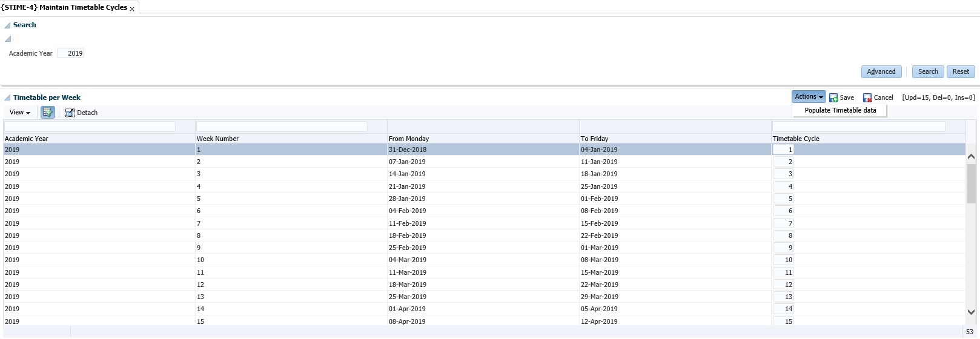Toggle the Query By Example filter icon

click(47, 113)
